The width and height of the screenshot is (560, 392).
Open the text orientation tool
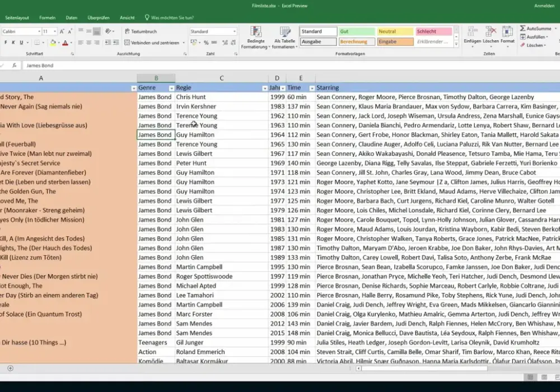(x=108, y=31)
